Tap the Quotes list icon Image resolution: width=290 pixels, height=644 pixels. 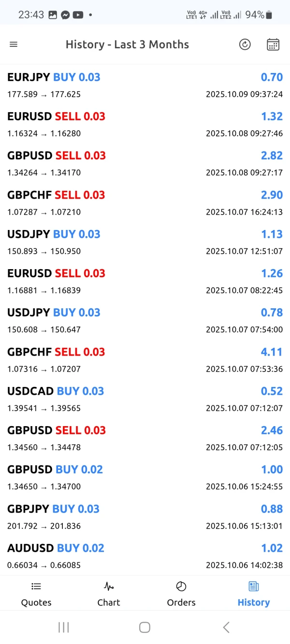pyautogui.click(x=36, y=587)
